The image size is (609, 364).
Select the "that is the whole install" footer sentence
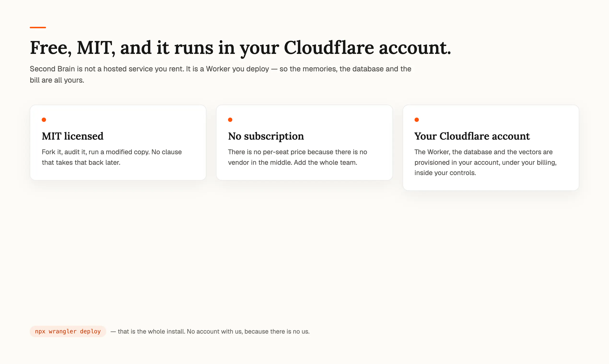click(x=210, y=331)
